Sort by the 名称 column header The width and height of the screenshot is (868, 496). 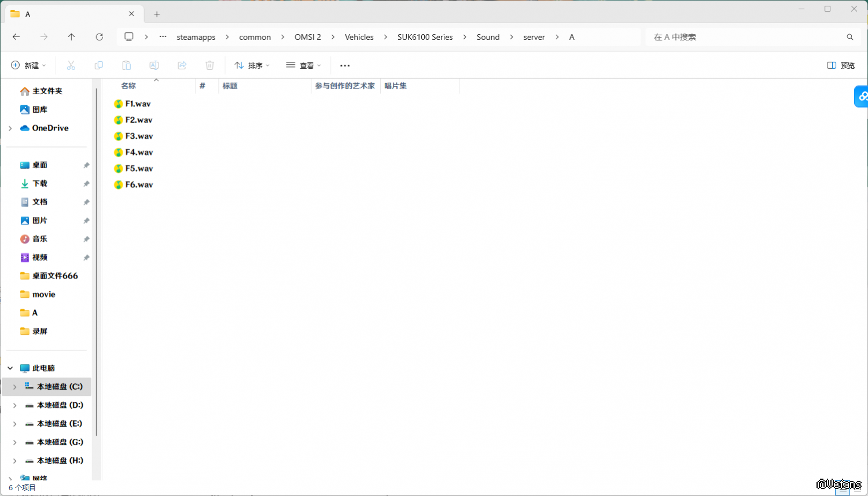(128, 86)
